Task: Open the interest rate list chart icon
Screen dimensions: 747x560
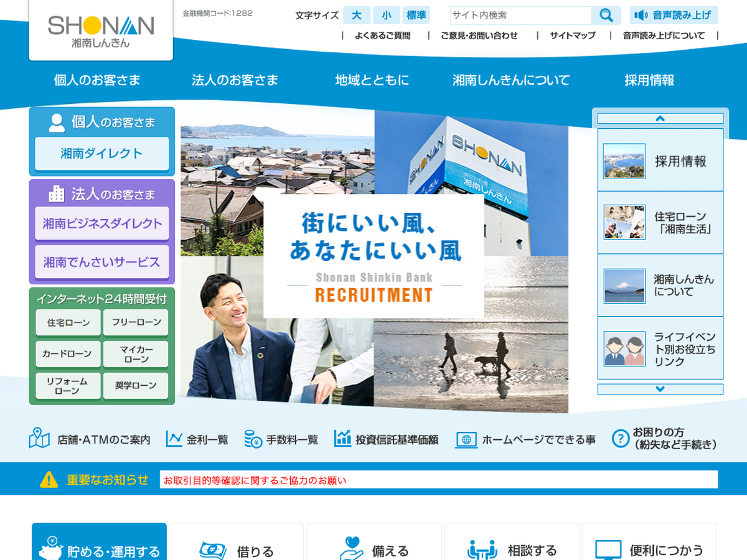Action: tap(174, 439)
